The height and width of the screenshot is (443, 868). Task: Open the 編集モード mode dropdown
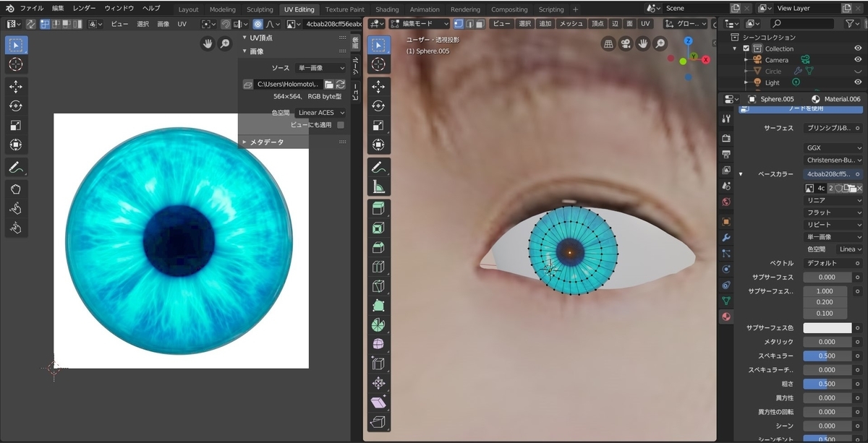click(420, 24)
